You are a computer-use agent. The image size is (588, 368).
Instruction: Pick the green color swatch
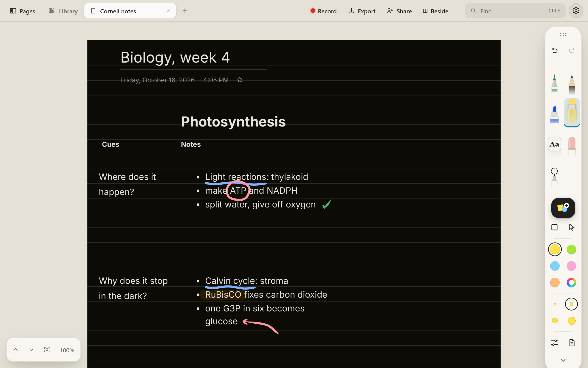(x=571, y=249)
